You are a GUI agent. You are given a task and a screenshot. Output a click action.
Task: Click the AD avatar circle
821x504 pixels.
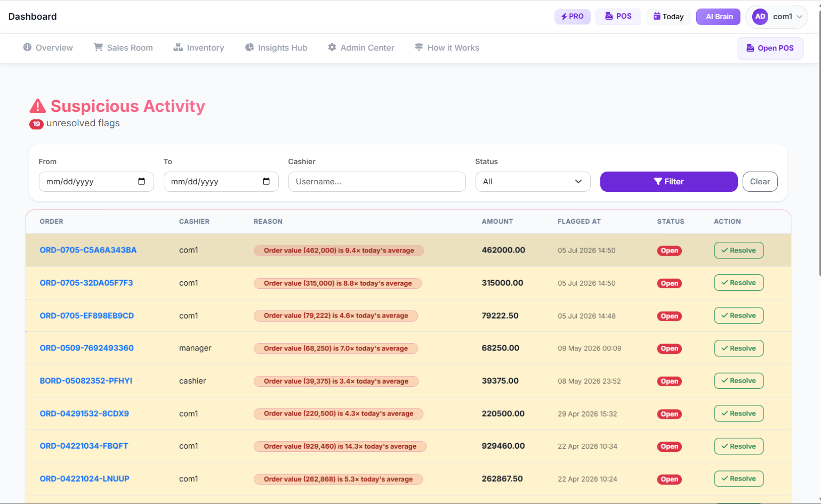(760, 17)
